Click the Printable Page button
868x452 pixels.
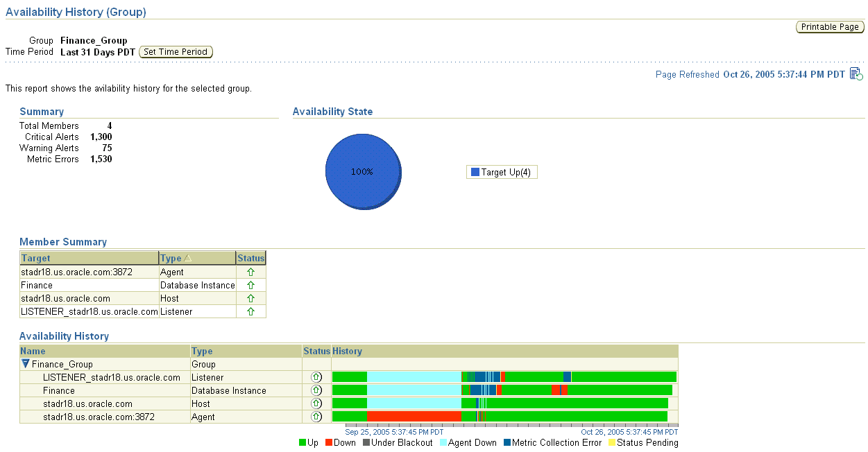click(830, 26)
